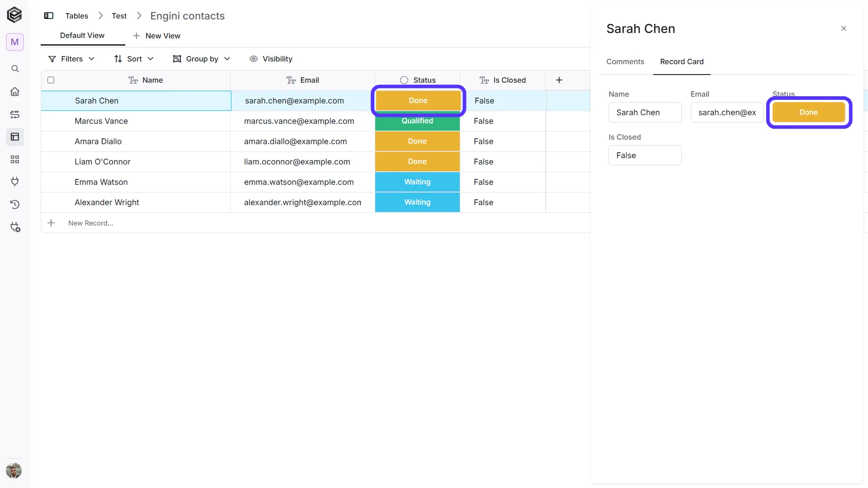Open the plug settings icon in sidebar
The image size is (868, 488).
point(15,227)
